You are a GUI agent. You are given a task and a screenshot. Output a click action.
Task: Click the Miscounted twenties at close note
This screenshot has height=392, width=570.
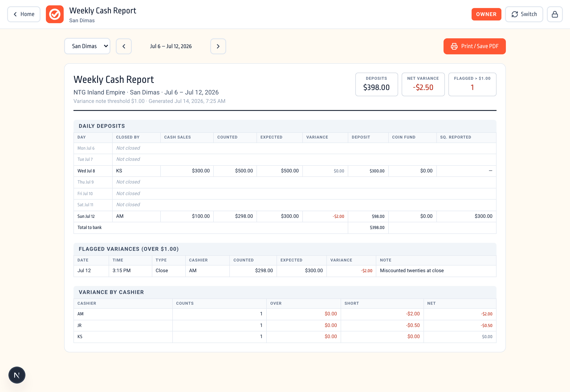point(412,270)
